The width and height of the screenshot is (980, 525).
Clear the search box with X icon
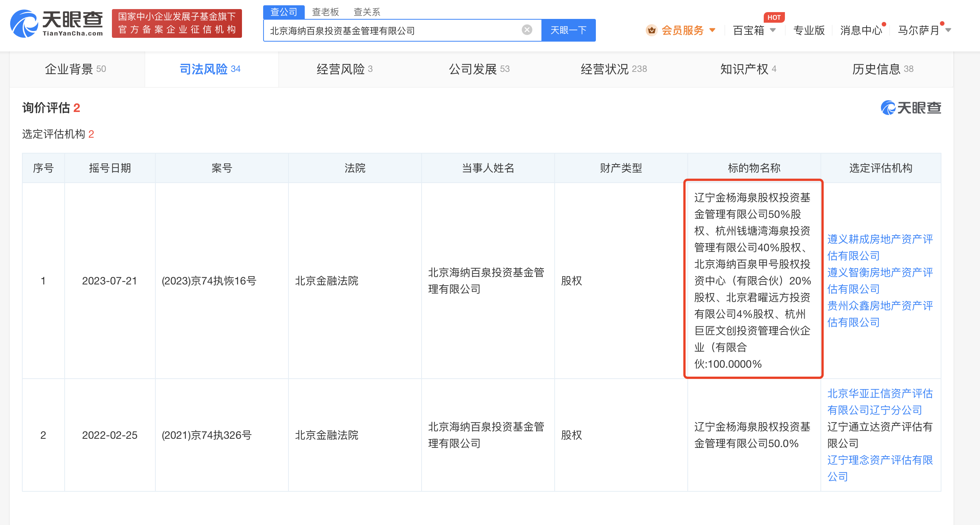pos(527,30)
